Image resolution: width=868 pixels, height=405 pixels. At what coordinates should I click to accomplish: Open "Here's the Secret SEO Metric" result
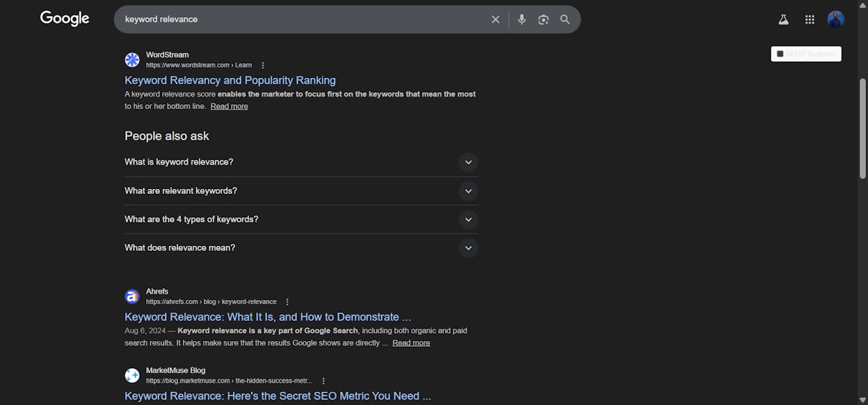pos(278,396)
